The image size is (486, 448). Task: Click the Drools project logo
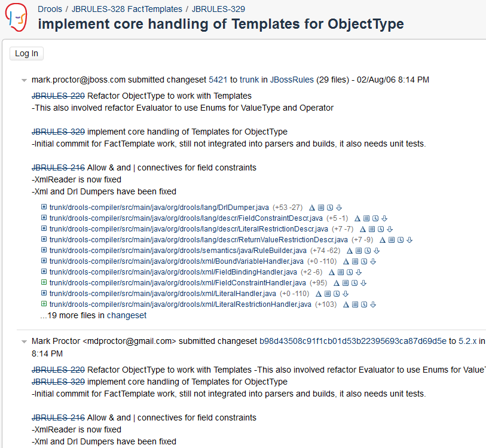coord(16,17)
